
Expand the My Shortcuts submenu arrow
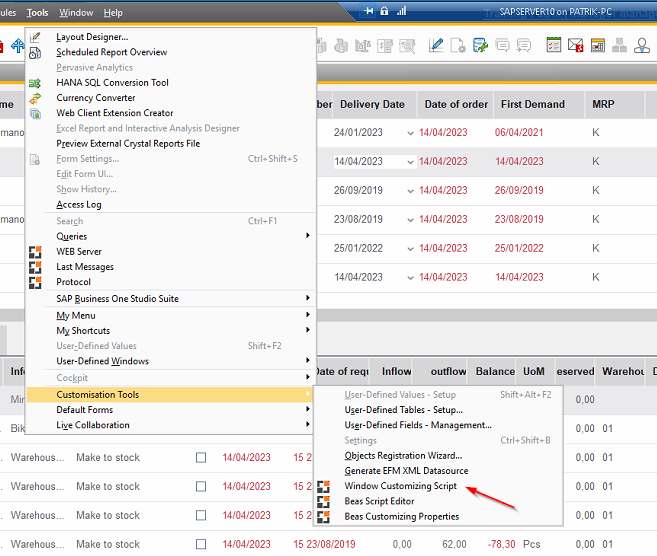(x=308, y=330)
